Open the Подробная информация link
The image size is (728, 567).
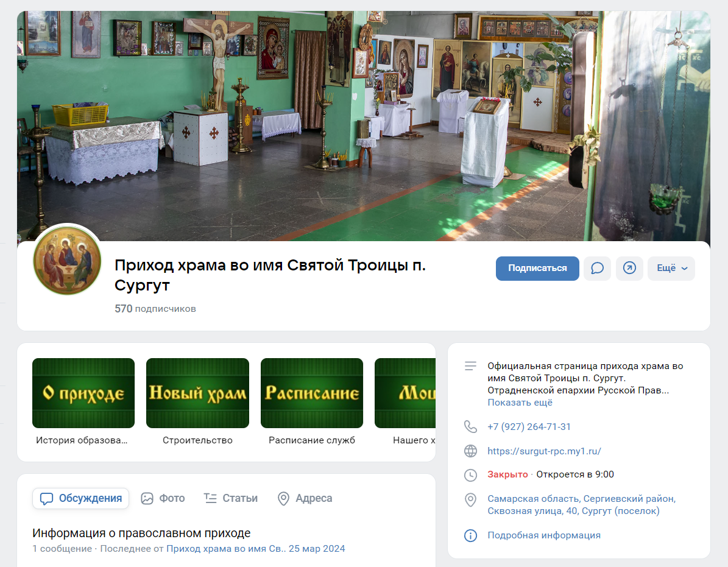(x=543, y=535)
